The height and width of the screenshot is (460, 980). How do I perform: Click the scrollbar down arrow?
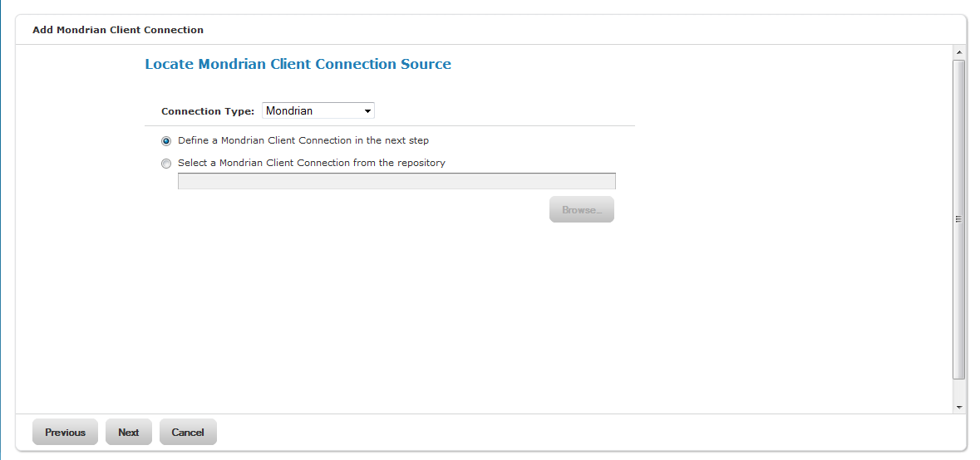click(x=959, y=407)
